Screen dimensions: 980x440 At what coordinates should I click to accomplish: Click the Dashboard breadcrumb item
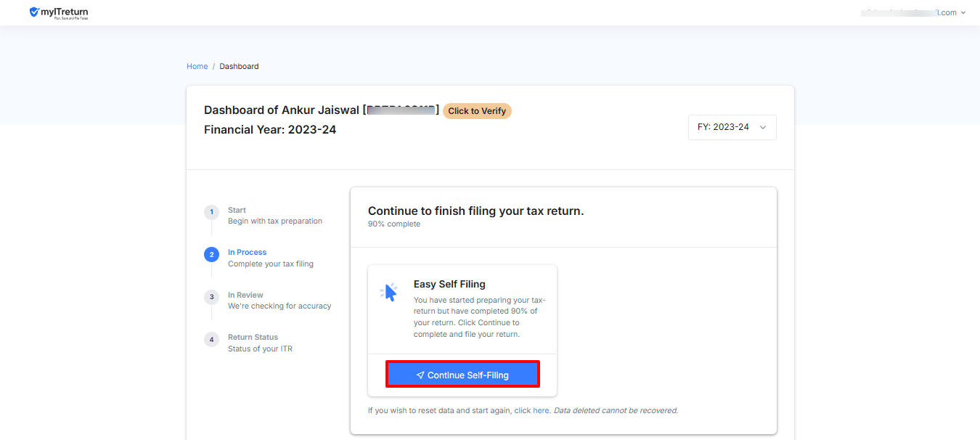239,66
